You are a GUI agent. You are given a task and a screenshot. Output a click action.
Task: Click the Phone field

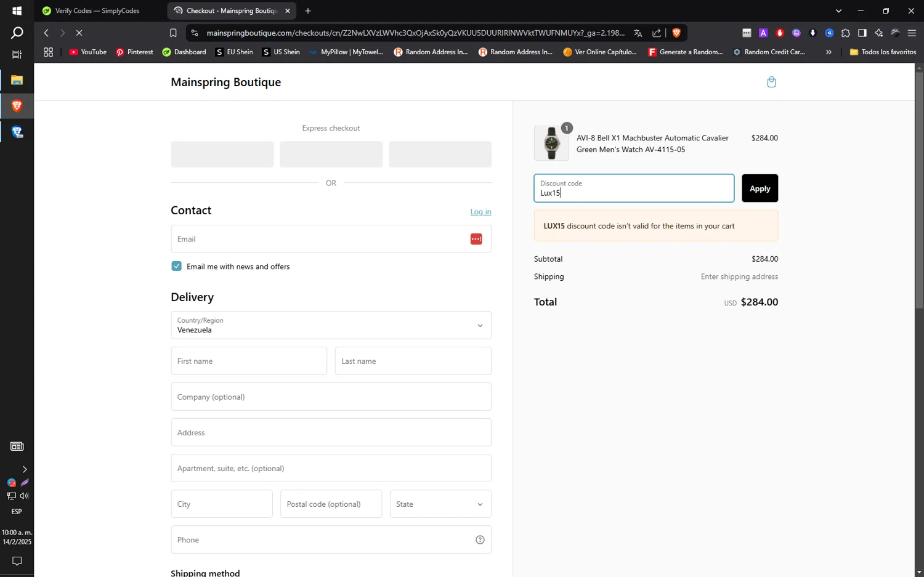click(331, 539)
